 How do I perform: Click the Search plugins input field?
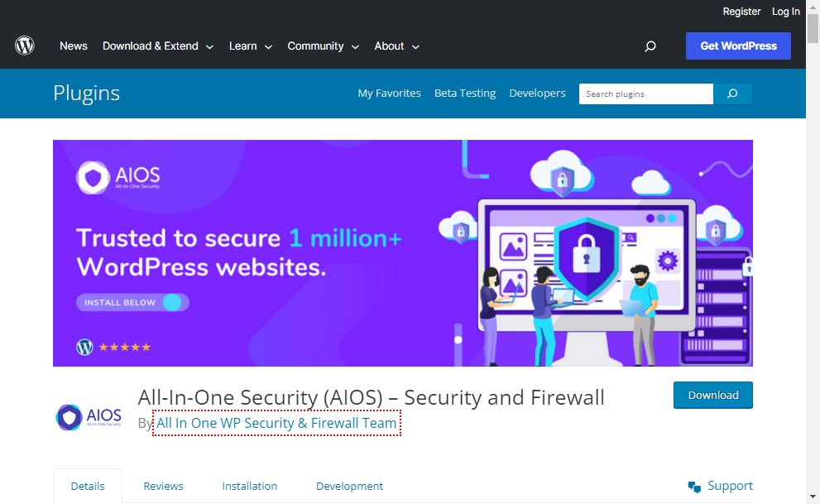coord(645,94)
